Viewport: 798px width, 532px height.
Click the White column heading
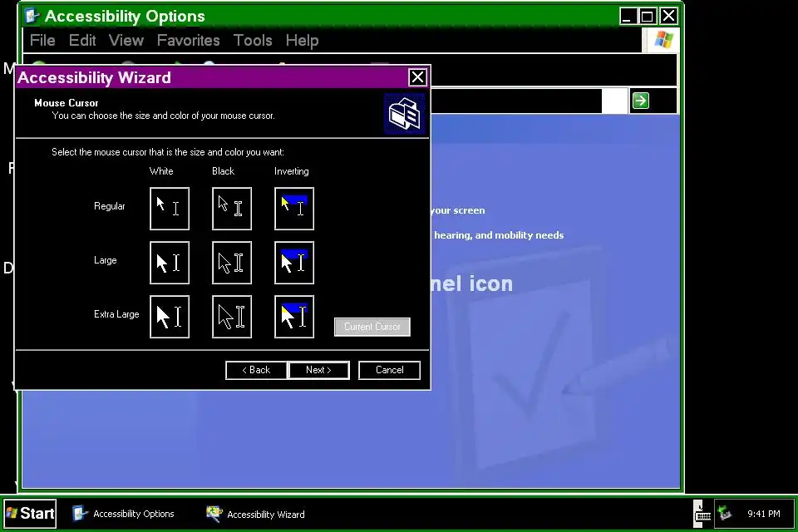[x=161, y=171]
